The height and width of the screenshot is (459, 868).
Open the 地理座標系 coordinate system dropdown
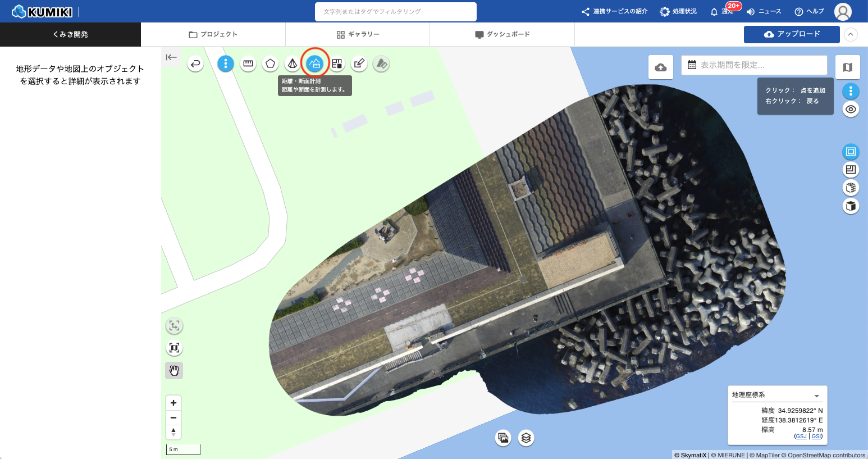pos(777,395)
